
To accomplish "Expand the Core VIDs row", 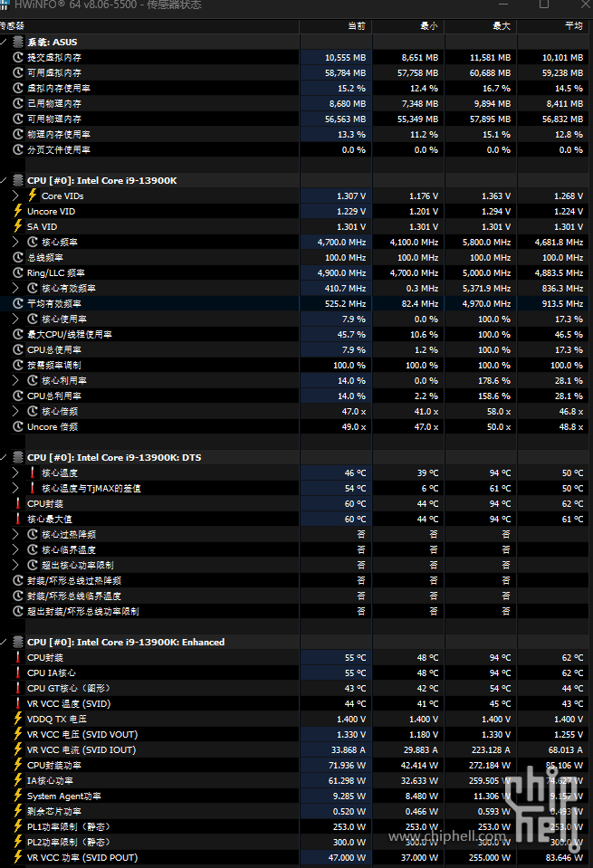I will (x=15, y=196).
